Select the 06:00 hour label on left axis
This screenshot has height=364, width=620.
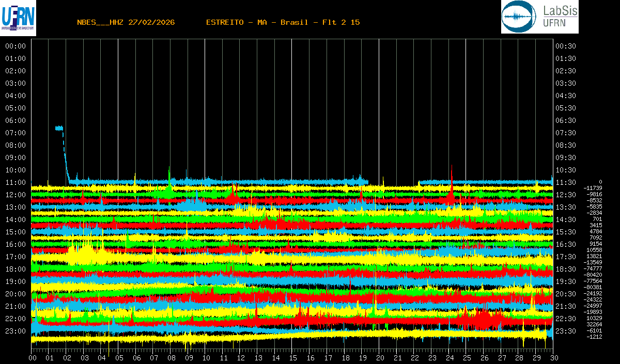click(x=16, y=120)
